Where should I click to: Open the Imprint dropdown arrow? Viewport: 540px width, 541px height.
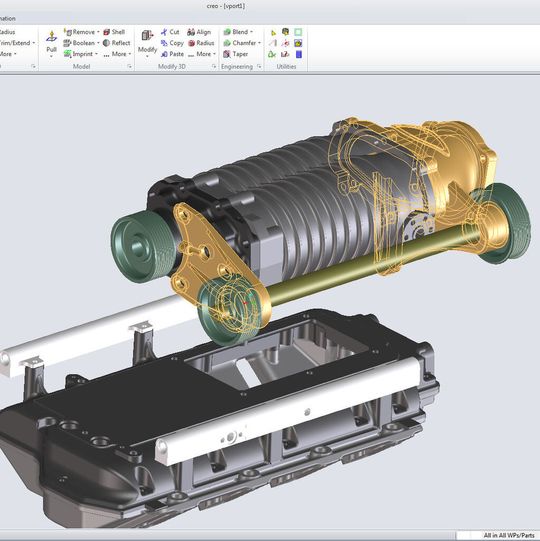(x=96, y=54)
